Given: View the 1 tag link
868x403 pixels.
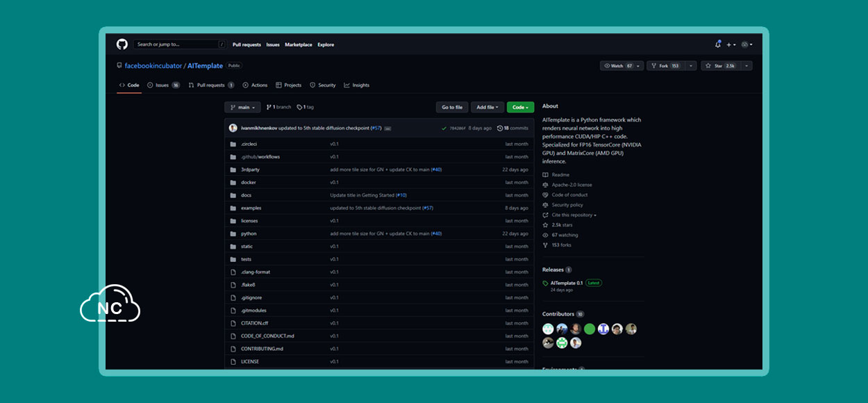Looking at the screenshot, I should tap(306, 107).
